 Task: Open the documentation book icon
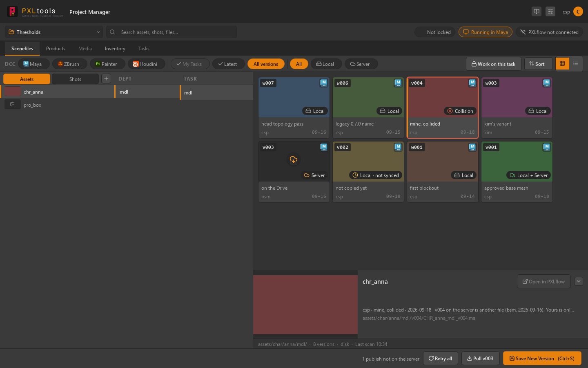click(x=537, y=11)
